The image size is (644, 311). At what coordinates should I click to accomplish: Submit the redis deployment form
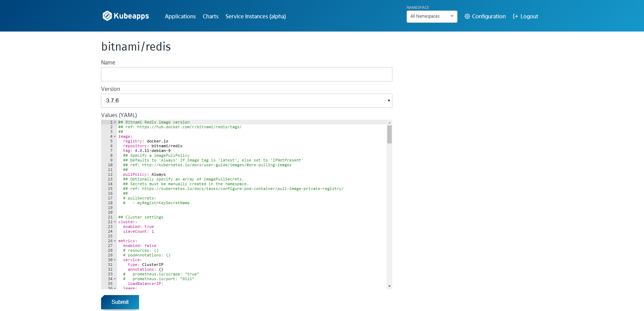click(120, 302)
